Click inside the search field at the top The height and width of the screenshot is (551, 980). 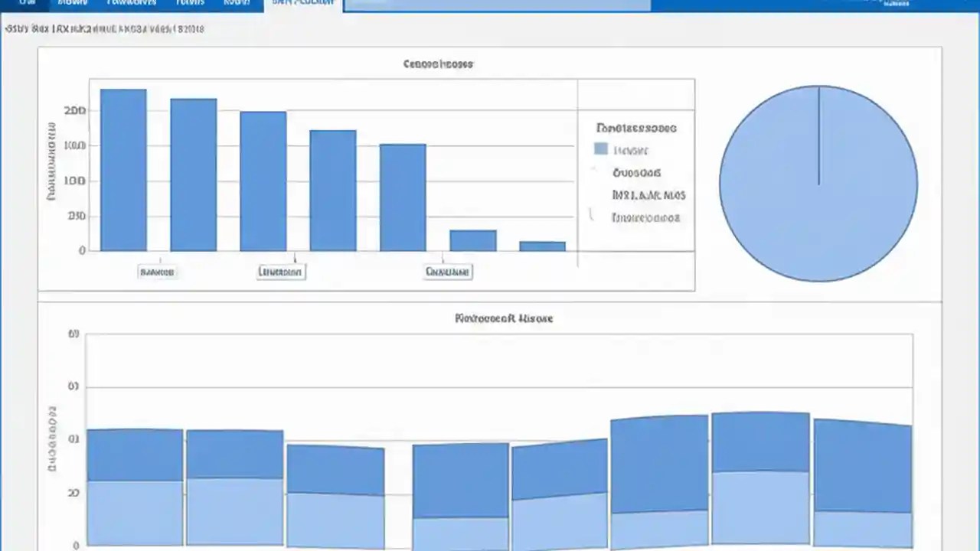pos(496,5)
